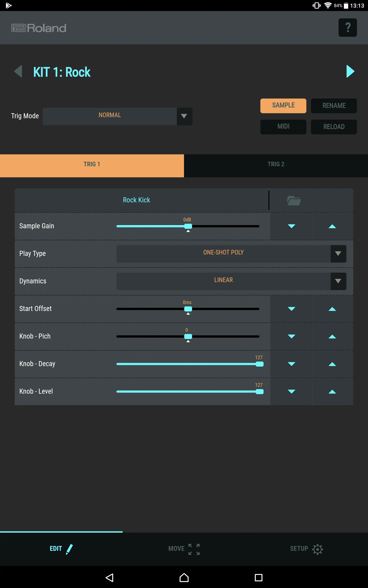Click the SAMPLE button
Viewport: 368px width, 588px height.
[x=283, y=106]
